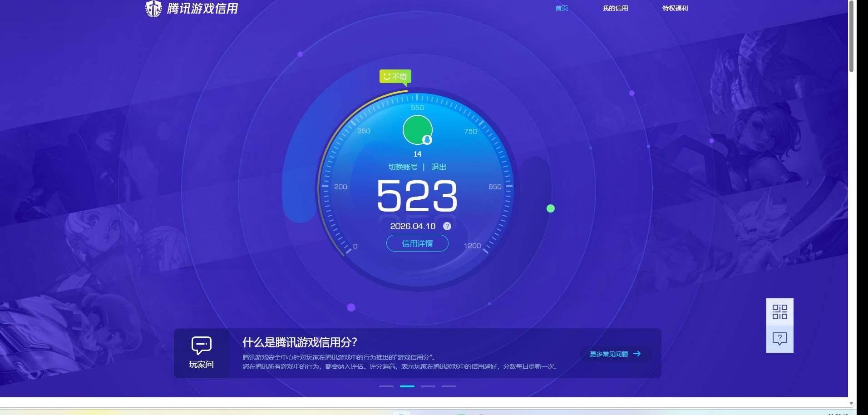Image resolution: width=868 pixels, height=415 pixels.
Task: Switch to the 特权福利 tab
Action: tap(675, 8)
